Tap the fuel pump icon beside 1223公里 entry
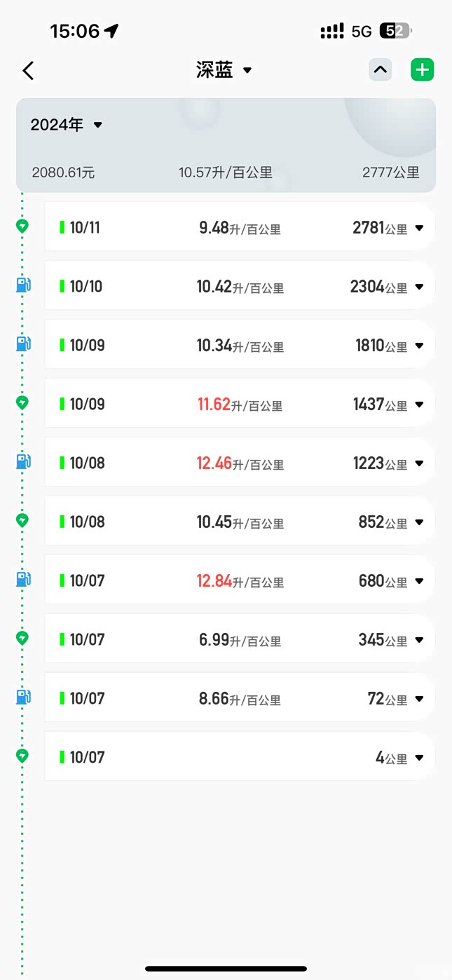The image size is (452, 980). tap(23, 462)
